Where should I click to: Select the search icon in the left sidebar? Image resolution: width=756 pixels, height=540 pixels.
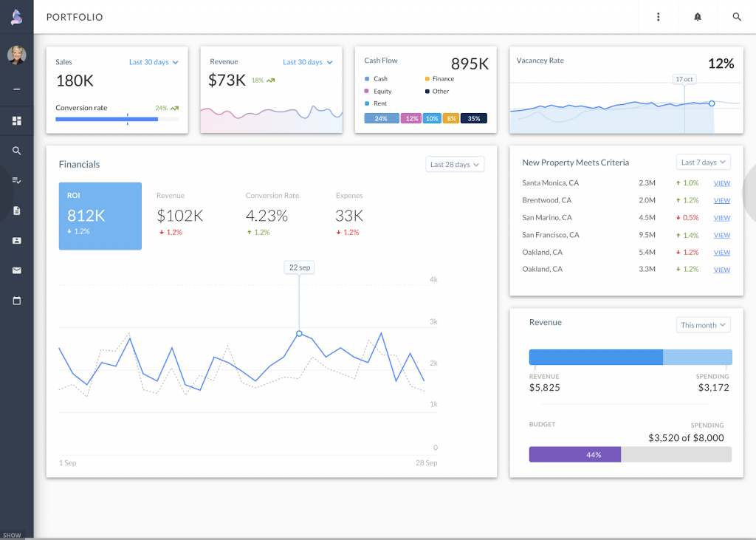(x=16, y=150)
